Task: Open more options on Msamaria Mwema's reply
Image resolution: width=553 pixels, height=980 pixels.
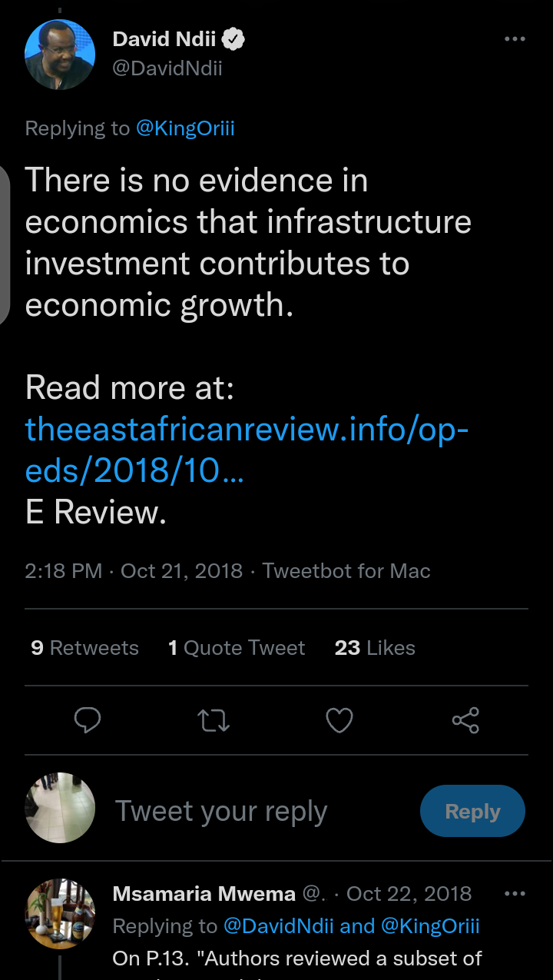Action: point(514,894)
